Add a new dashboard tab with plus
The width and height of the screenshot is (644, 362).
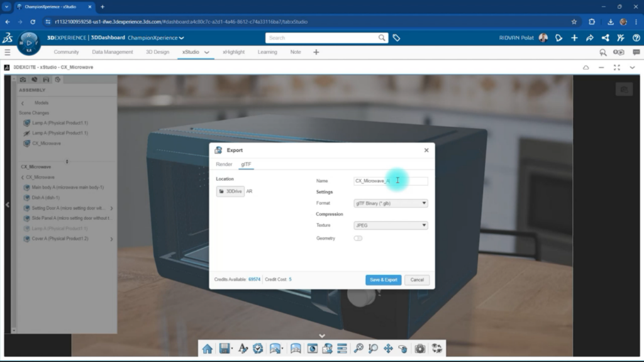pos(316,52)
